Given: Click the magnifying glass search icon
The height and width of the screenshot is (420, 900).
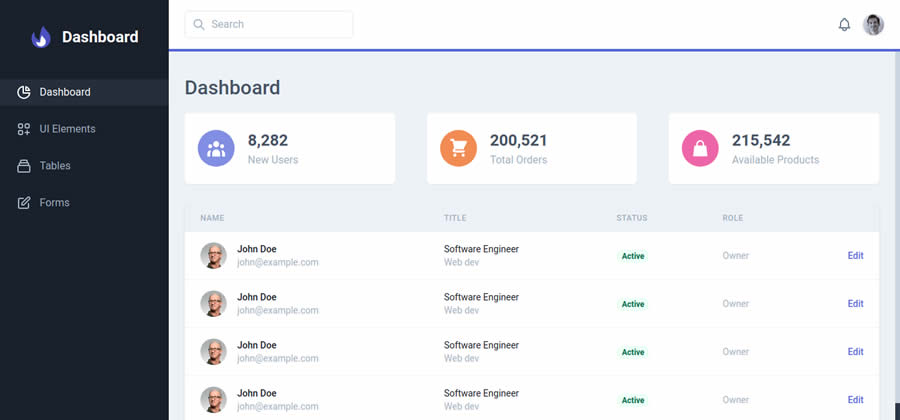Looking at the screenshot, I should [199, 24].
